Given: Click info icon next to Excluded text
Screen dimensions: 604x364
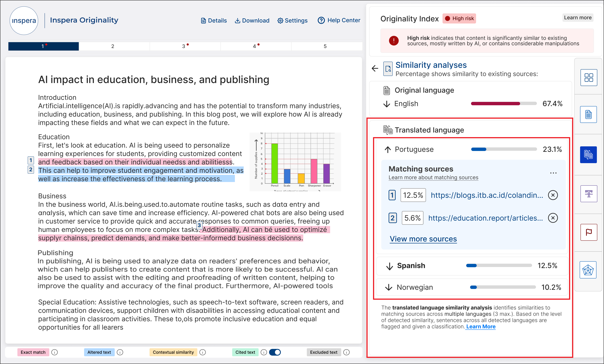Looking at the screenshot, I should point(346,352).
